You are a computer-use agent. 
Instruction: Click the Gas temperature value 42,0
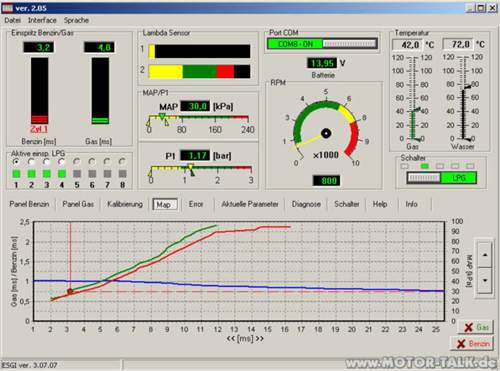(407, 44)
